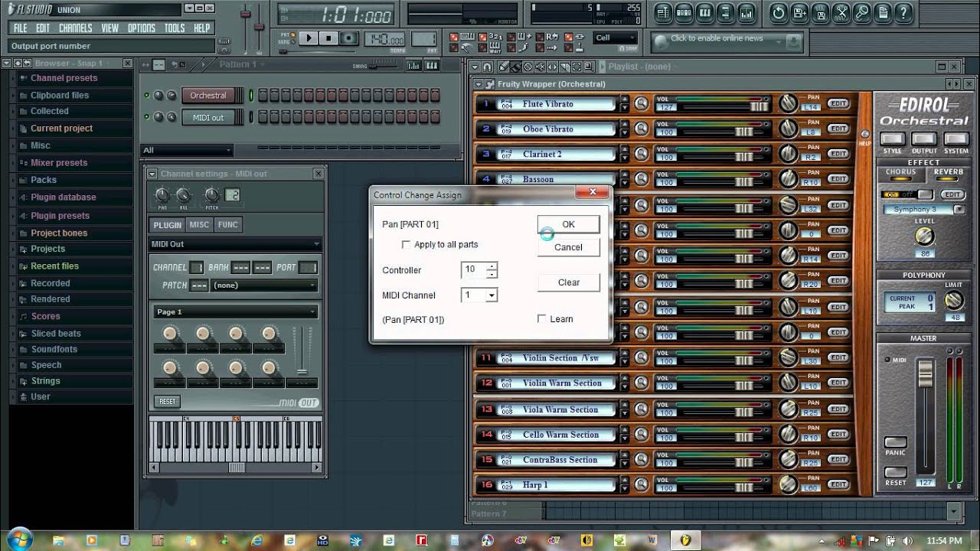Screen dimensions: 980x551
Task: Open the TOOLS menu
Action: 175,28
